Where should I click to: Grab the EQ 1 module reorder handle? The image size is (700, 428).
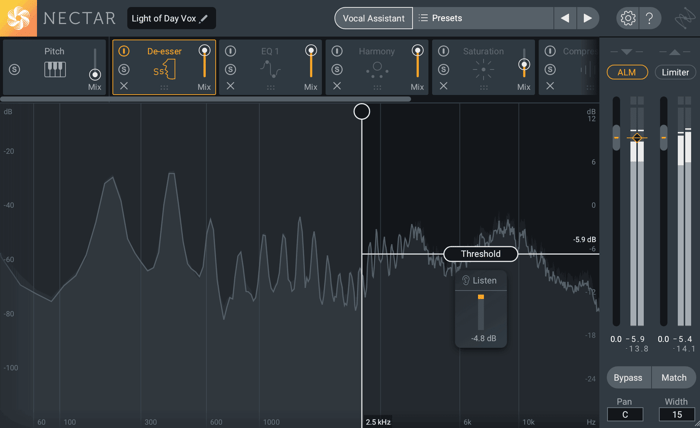(271, 88)
